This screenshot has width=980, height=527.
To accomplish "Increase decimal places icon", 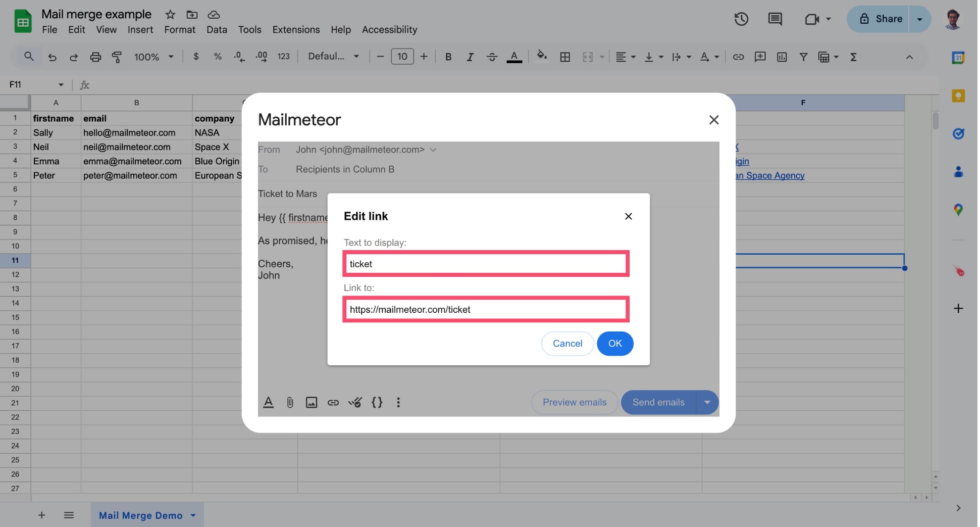I will [262, 57].
